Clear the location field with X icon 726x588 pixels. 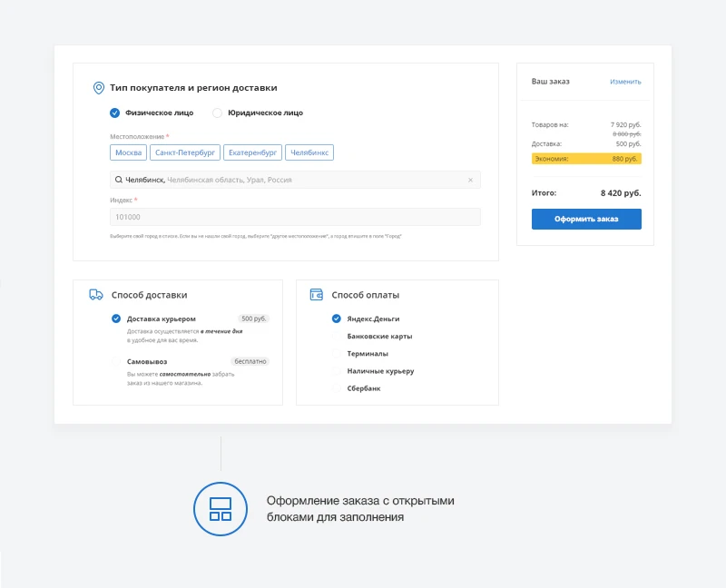[x=470, y=180]
